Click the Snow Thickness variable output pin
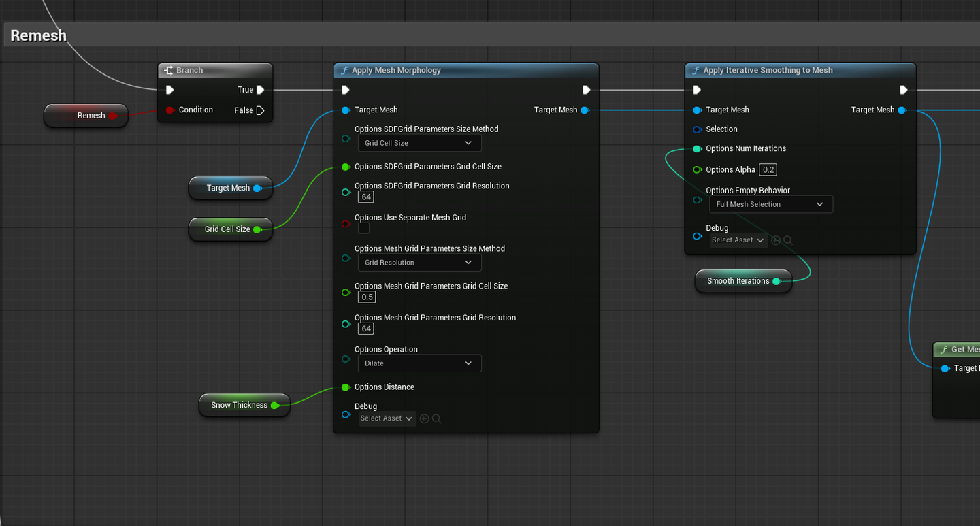This screenshot has height=526, width=980. pyautogui.click(x=275, y=406)
